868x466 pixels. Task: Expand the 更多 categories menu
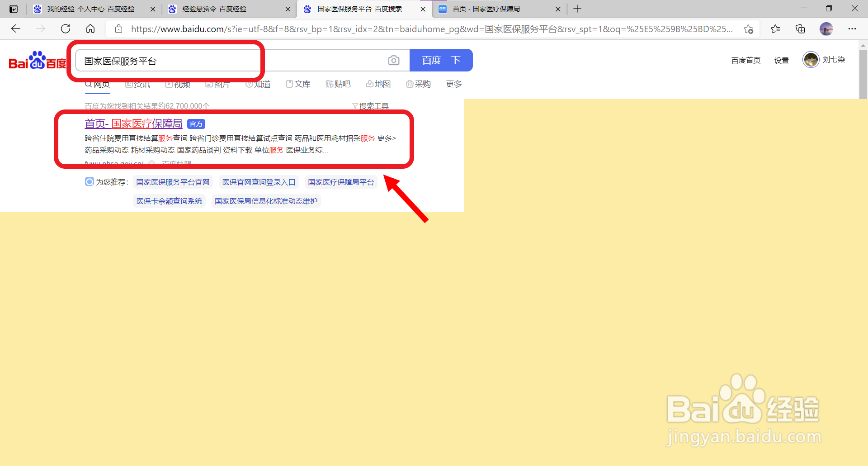pos(454,84)
